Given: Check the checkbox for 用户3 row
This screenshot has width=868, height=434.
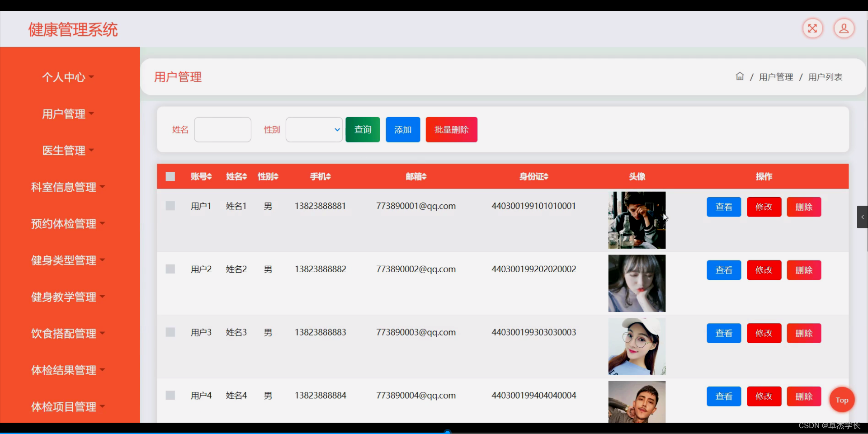Looking at the screenshot, I should click(170, 332).
